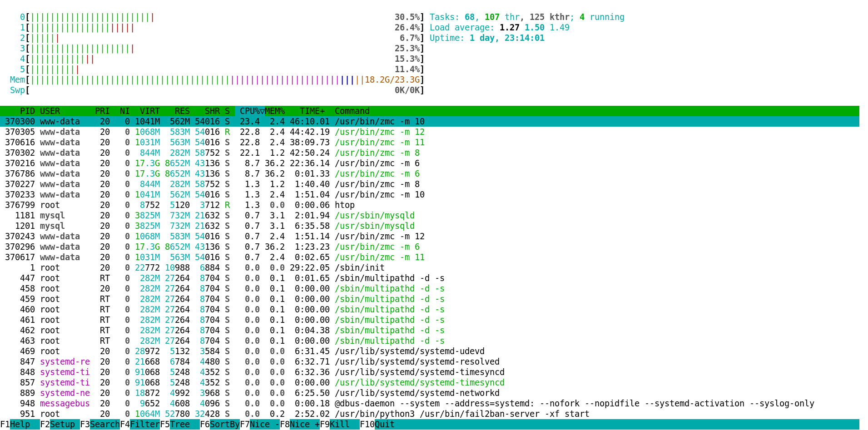Select systemd-timesyncd thread row PID 857
Screen dimensions: 868x430
click(x=430, y=383)
